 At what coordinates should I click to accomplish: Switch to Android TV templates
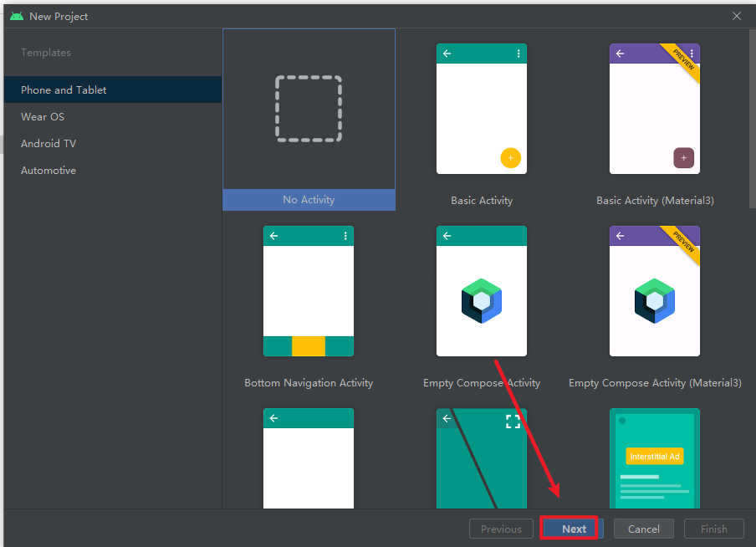click(x=113, y=143)
